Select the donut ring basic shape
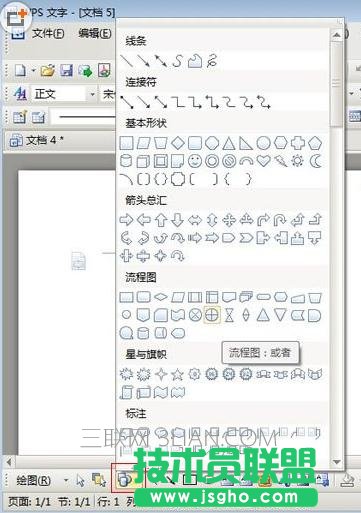This screenshot has height=513, width=361. coord(212,161)
